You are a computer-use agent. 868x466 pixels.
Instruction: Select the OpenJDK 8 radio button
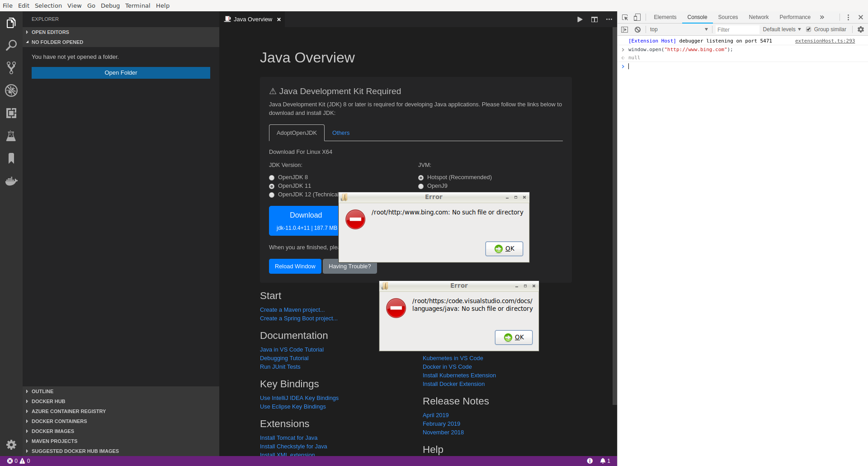click(x=272, y=178)
